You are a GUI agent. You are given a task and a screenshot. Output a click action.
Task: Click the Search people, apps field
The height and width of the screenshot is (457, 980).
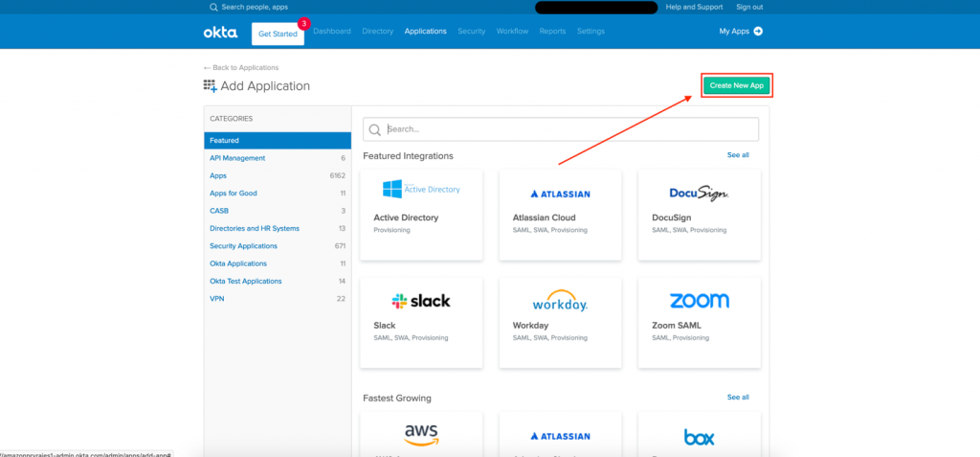coord(255,8)
